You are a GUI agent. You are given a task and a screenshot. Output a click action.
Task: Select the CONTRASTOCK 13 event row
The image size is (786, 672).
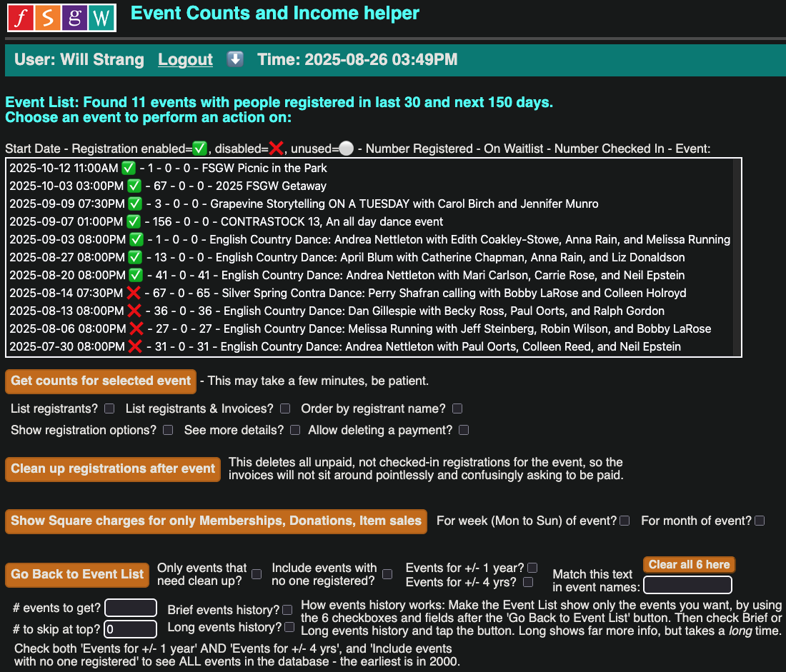click(x=226, y=222)
